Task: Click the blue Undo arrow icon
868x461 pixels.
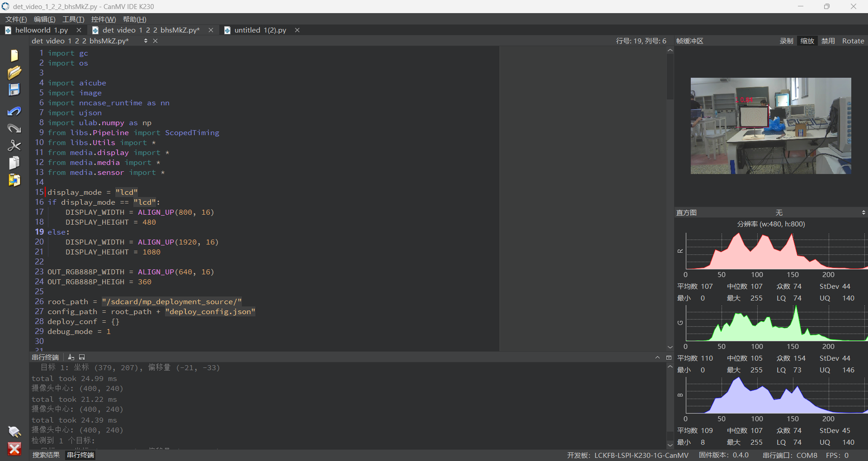Action: tap(14, 111)
